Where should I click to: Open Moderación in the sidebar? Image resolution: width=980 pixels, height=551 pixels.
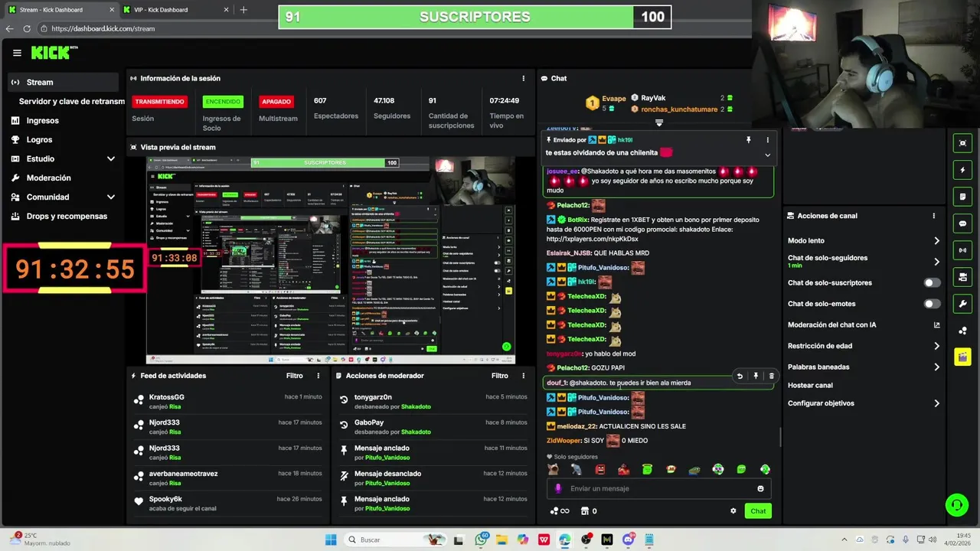[x=48, y=178]
